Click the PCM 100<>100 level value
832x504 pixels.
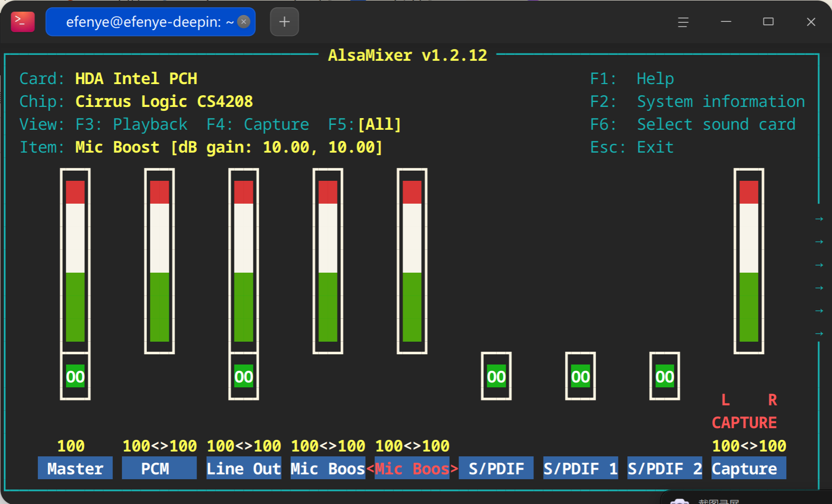(159, 446)
